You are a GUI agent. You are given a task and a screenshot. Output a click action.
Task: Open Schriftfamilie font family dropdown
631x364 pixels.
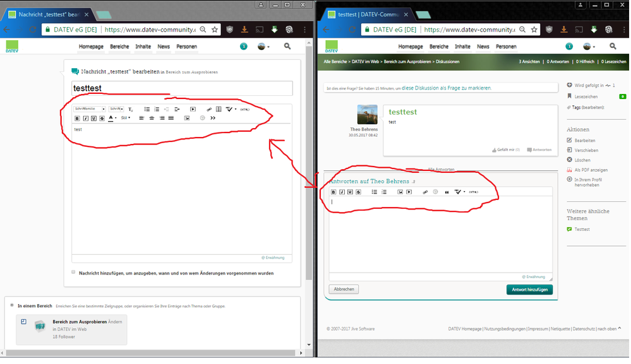tap(89, 109)
